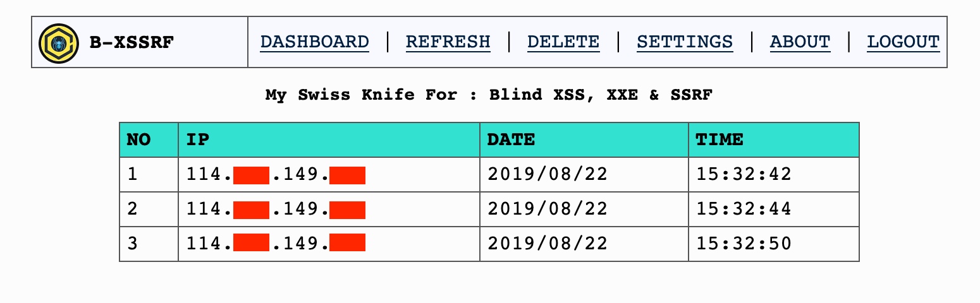Click the LOGOUT link
980x303 pixels.
pyautogui.click(x=903, y=42)
